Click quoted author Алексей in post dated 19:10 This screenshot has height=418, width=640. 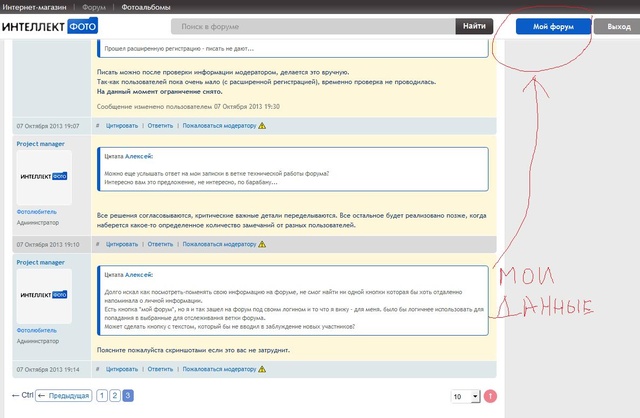click(x=138, y=156)
